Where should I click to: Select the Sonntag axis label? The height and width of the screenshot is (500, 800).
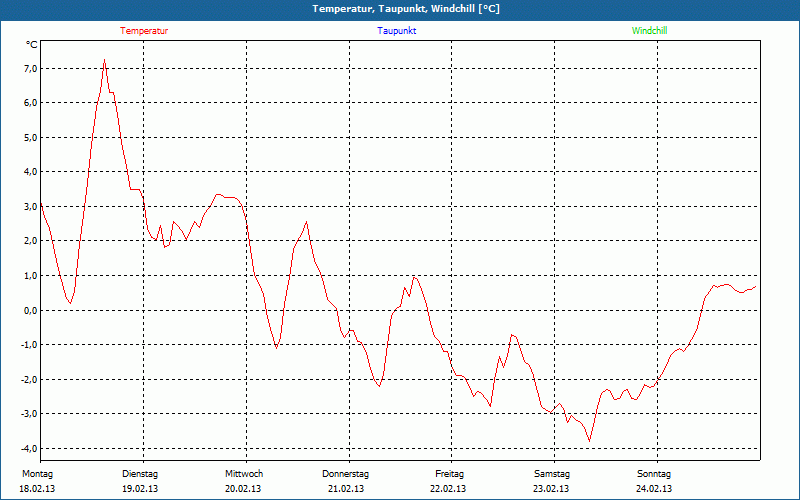point(654,474)
